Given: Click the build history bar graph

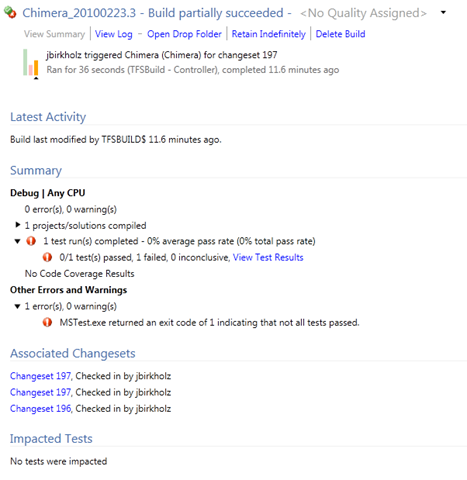Looking at the screenshot, I should [31, 63].
